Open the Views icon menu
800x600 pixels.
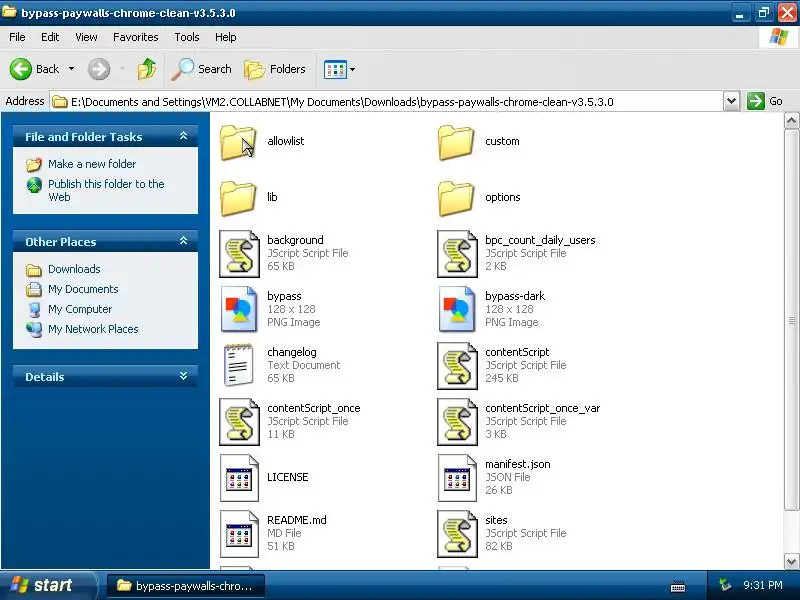coord(339,69)
